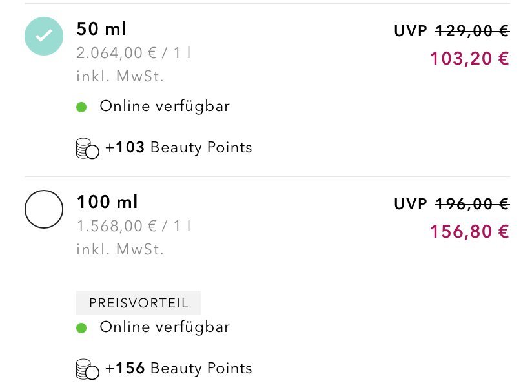Click the "100 ml" size label

(x=107, y=202)
